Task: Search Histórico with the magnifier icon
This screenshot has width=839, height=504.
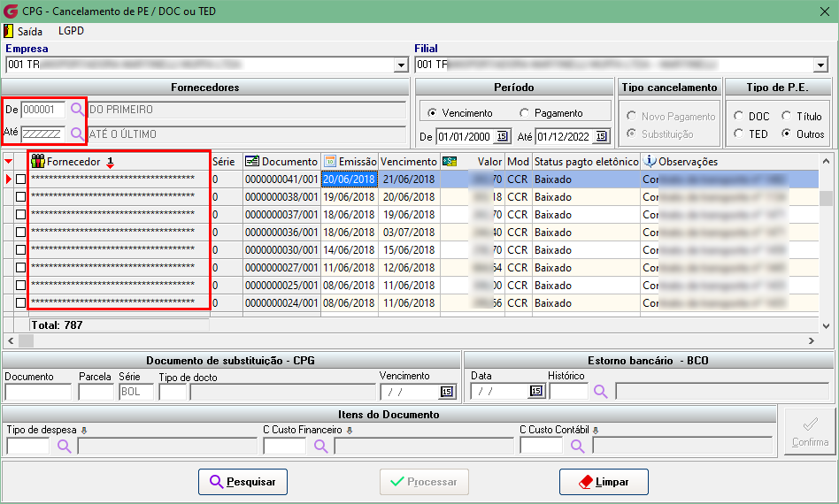Action: 600,392
